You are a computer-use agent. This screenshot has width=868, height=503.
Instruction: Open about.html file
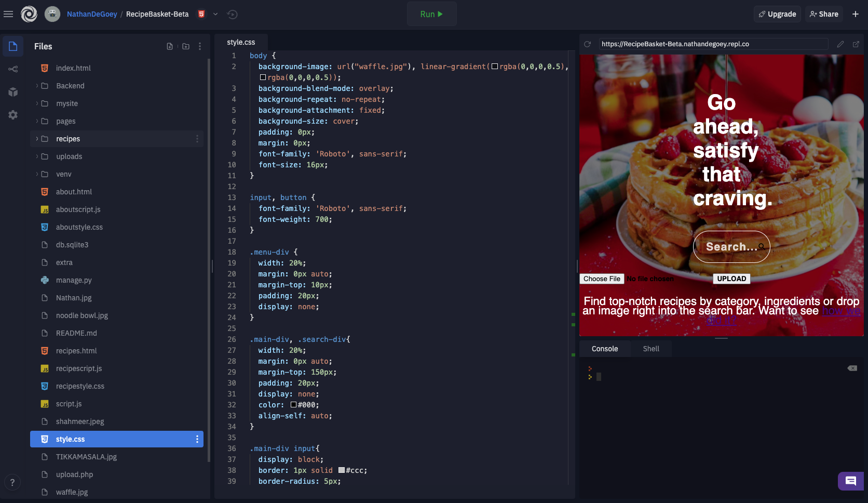click(117, 192)
